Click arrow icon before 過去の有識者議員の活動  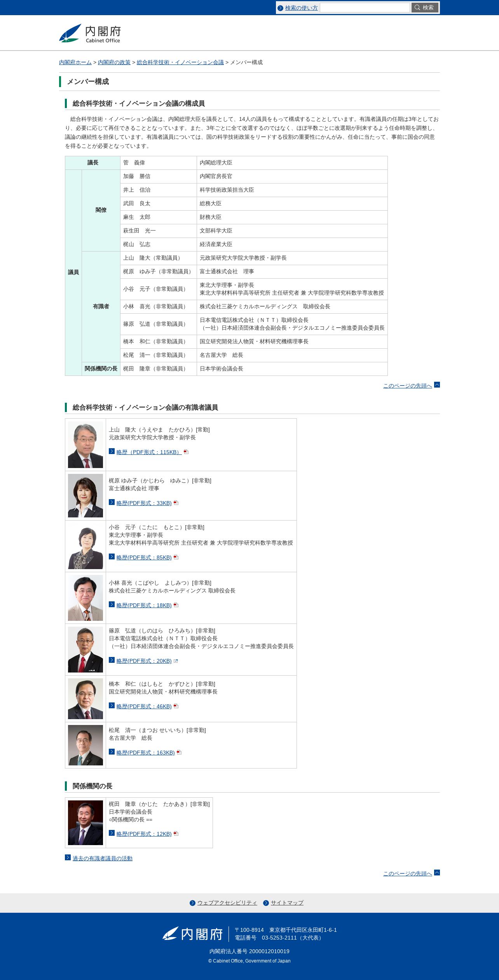(68, 858)
